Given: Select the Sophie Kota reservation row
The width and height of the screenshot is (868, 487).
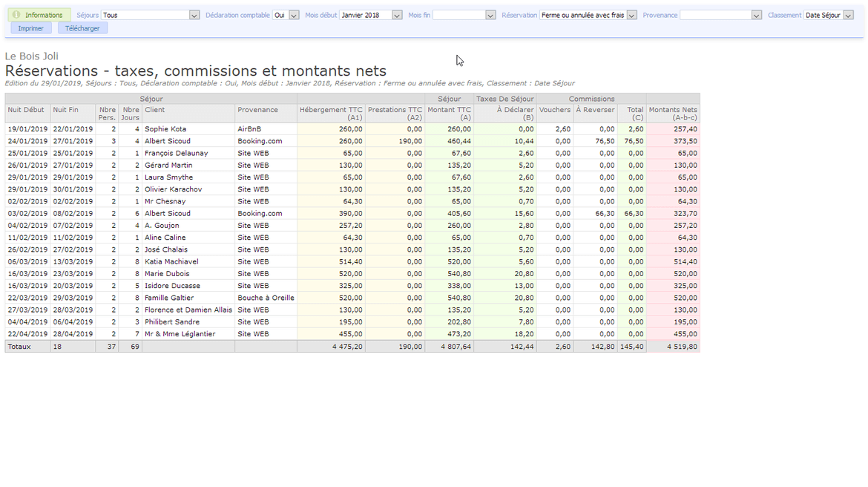Looking at the screenshot, I should point(165,129).
